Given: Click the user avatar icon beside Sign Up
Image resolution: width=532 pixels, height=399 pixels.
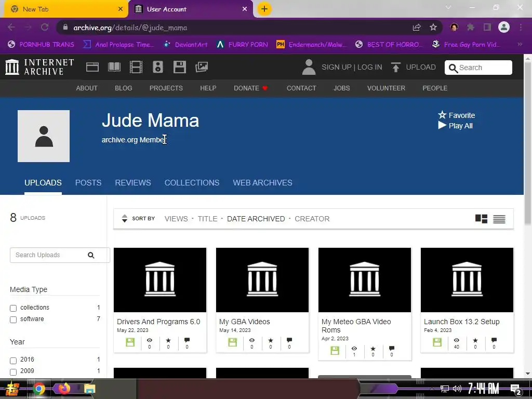Looking at the screenshot, I should coord(309,67).
